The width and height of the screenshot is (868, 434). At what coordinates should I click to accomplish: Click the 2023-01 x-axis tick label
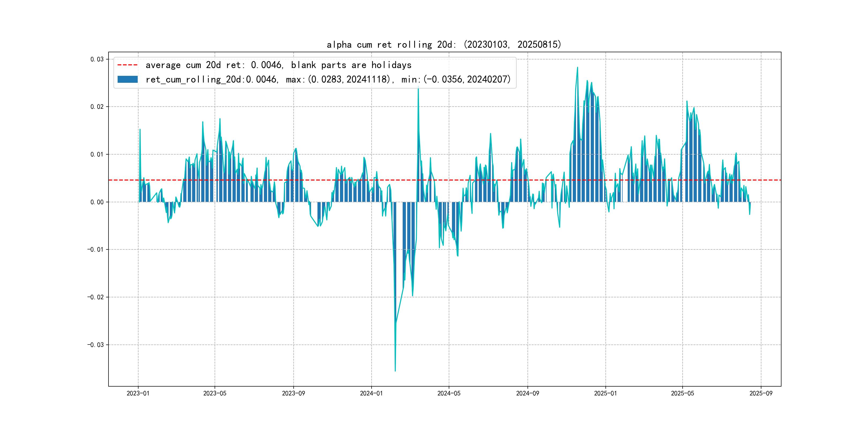(138, 393)
